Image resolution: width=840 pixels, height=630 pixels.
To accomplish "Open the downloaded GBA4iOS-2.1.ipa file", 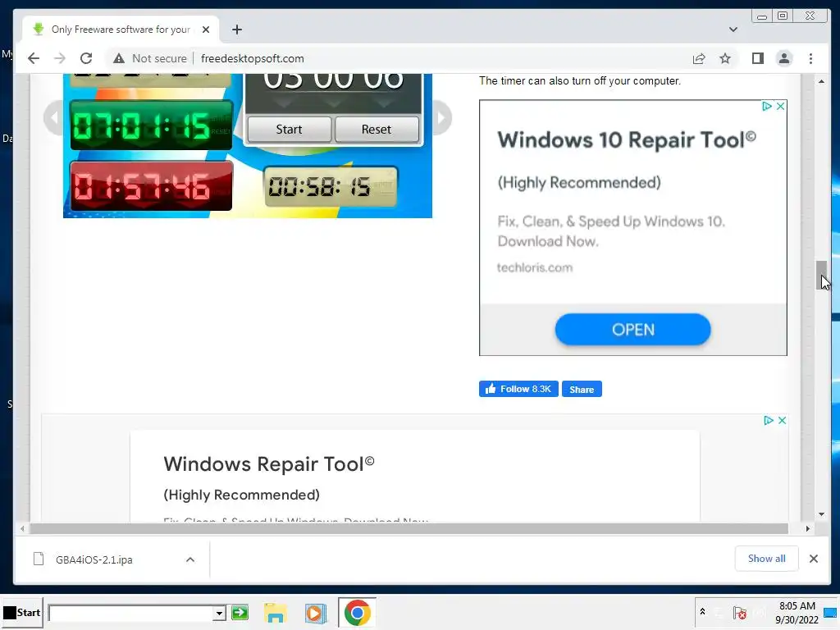I will (x=94, y=559).
